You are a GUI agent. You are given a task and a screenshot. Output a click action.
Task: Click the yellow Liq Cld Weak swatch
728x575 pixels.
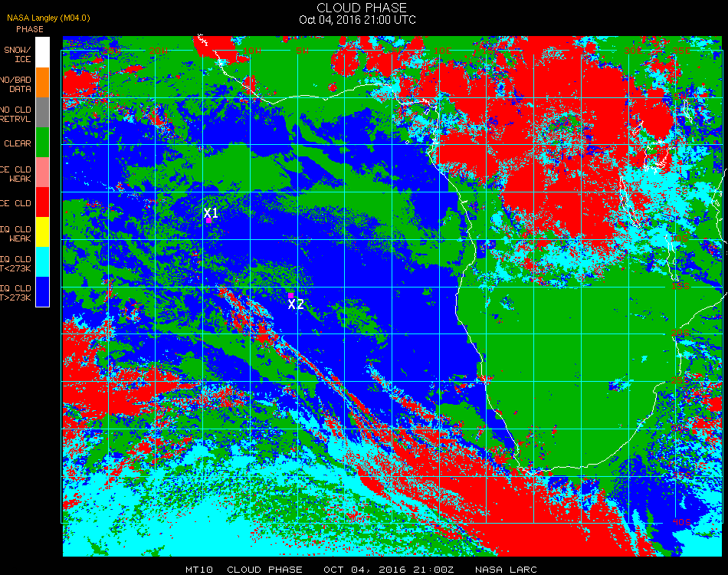(42, 232)
